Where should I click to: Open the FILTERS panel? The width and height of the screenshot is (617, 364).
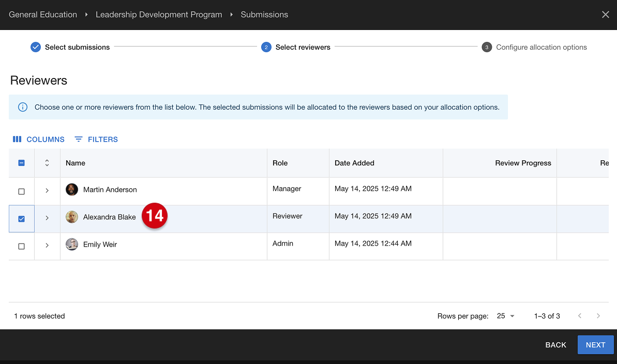96,139
